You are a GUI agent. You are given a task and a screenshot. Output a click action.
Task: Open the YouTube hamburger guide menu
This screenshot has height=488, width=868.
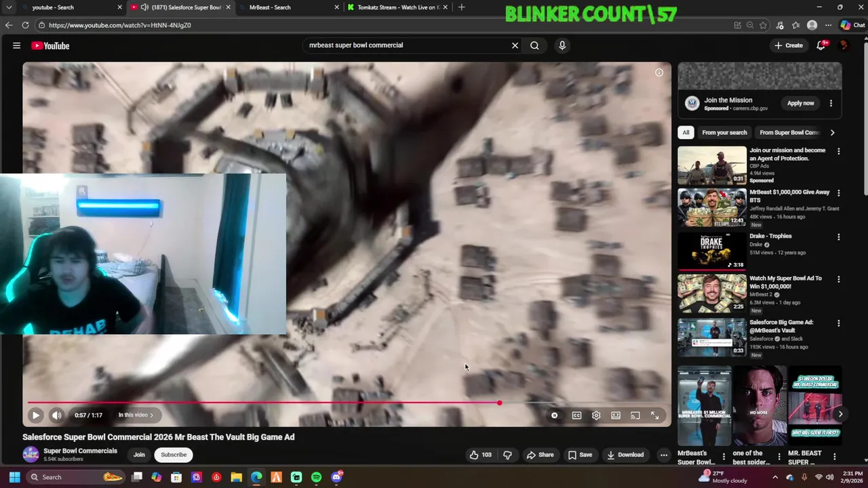(x=16, y=45)
